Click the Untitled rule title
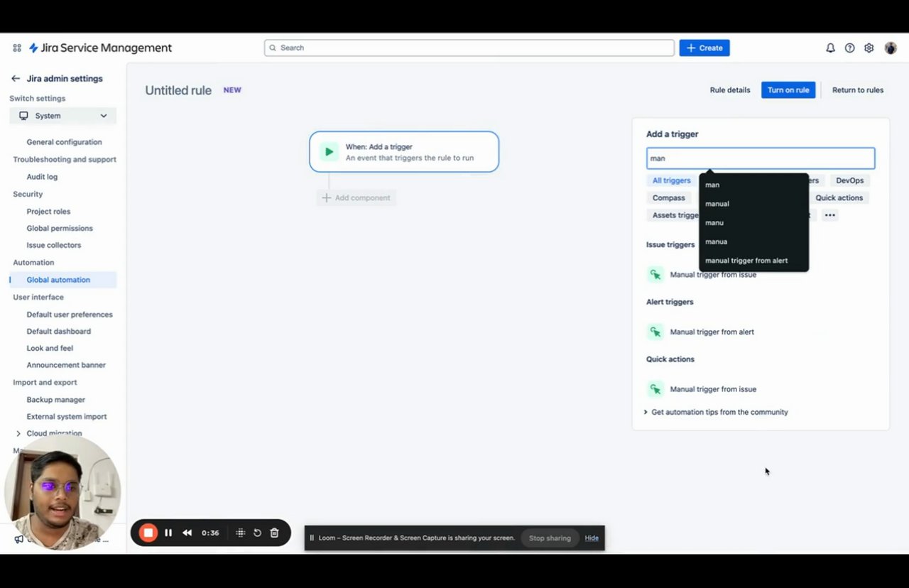Screen dimensions: 909x588 tap(178, 90)
